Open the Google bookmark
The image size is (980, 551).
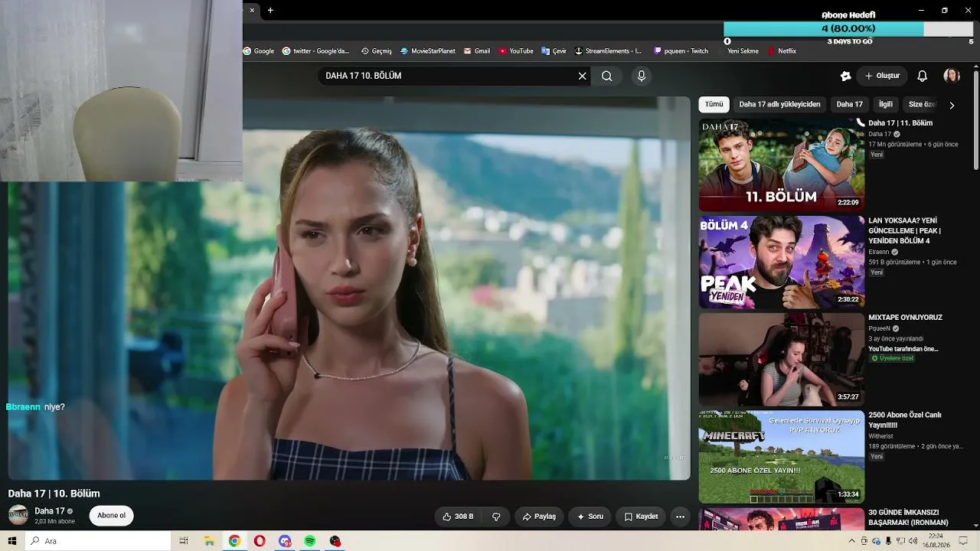[x=259, y=51]
